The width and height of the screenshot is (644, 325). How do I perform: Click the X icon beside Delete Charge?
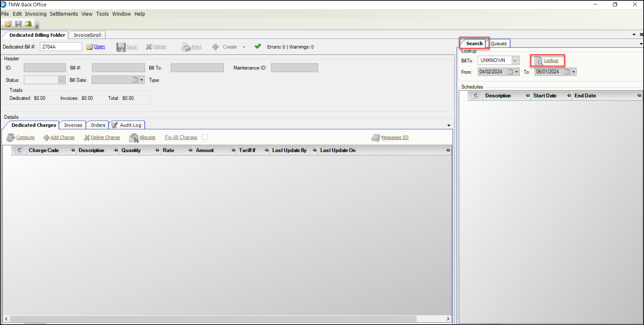pyautogui.click(x=87, y=138)
